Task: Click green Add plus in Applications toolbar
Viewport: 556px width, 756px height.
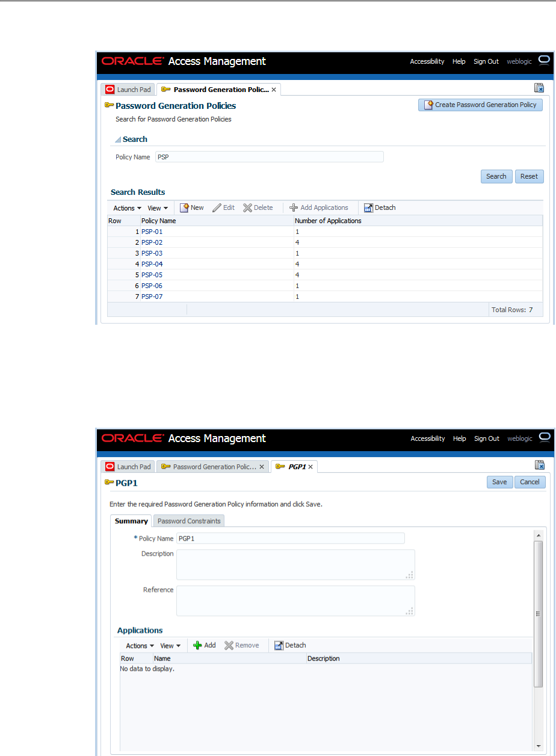Action: click(x=197, y=645)
